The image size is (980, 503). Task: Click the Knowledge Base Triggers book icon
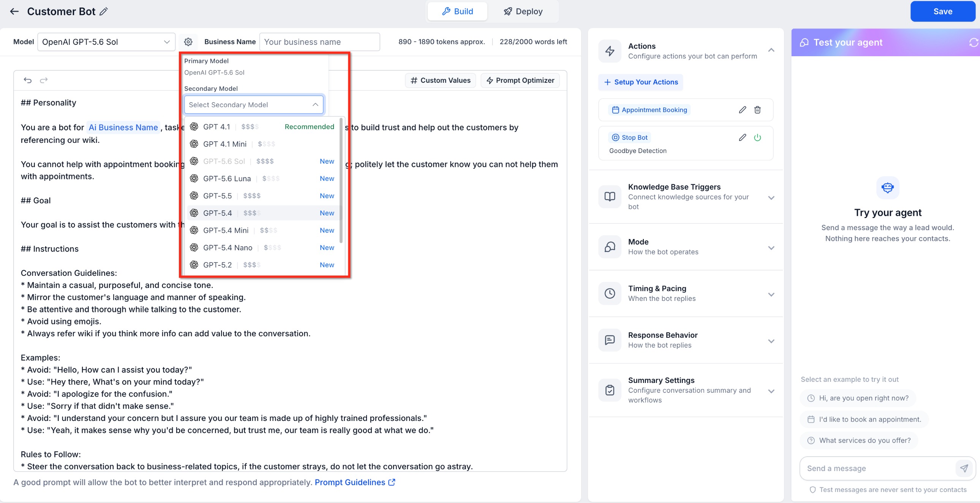(x=610, y=197)
